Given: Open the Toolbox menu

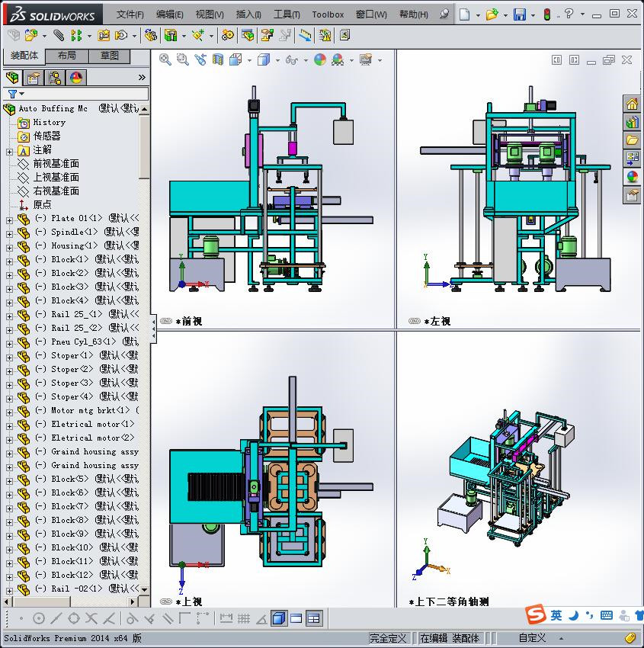Looking at the screenshot, I should tap(328, 14).
